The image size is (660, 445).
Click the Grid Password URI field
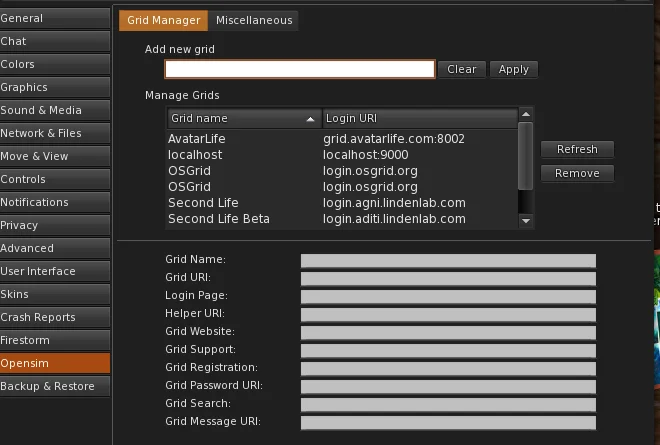(x=448, y=386)
